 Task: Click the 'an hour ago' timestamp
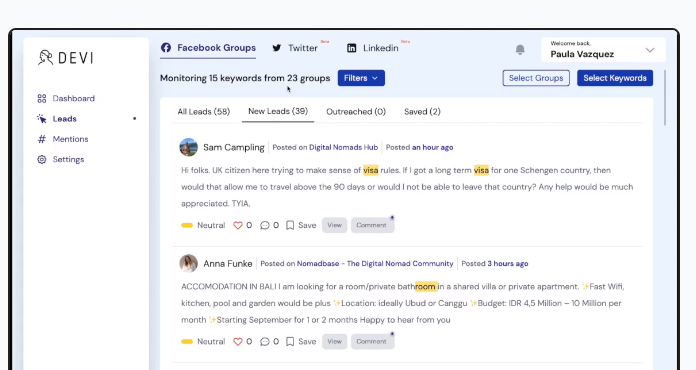point(433,147)
